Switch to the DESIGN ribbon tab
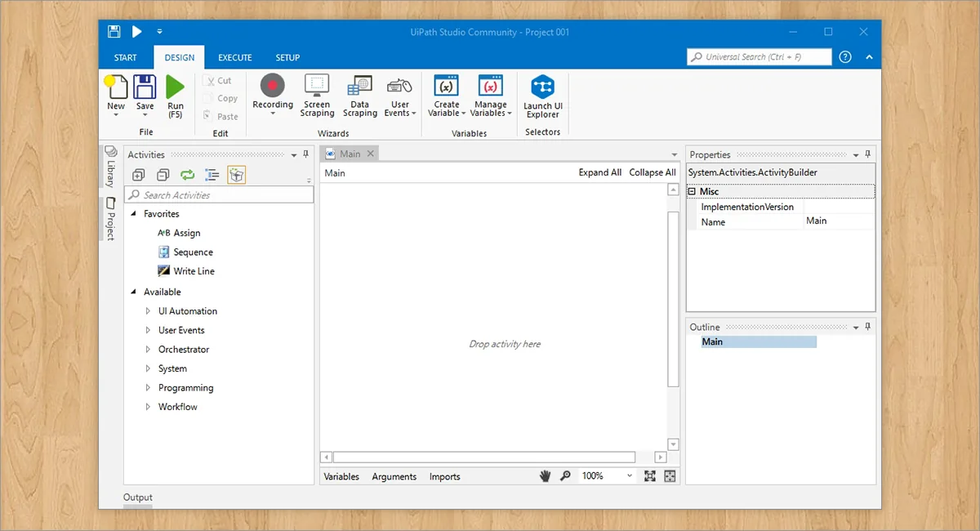The height and width of the screenshot is (531, 980). (179, 58)
